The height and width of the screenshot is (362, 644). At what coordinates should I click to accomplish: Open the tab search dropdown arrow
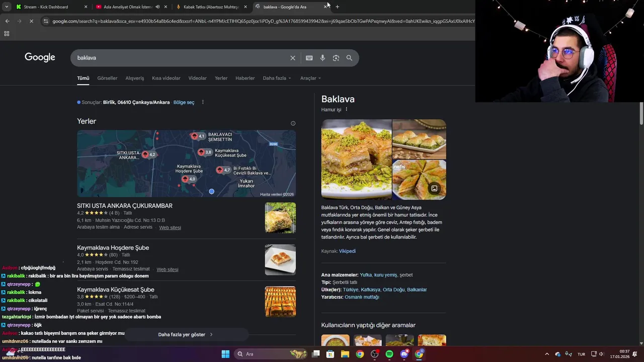click(7, 7)
